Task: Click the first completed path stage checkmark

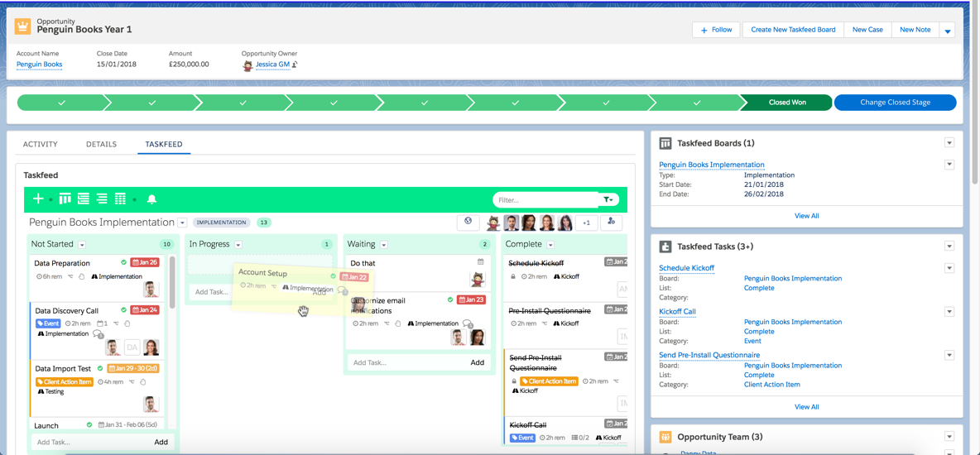Action: (61, 103)
